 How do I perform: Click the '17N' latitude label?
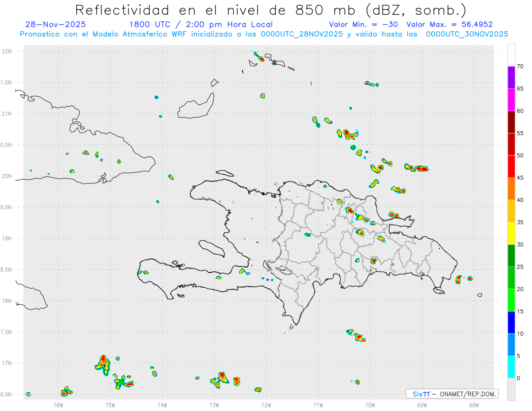[8, 363]
